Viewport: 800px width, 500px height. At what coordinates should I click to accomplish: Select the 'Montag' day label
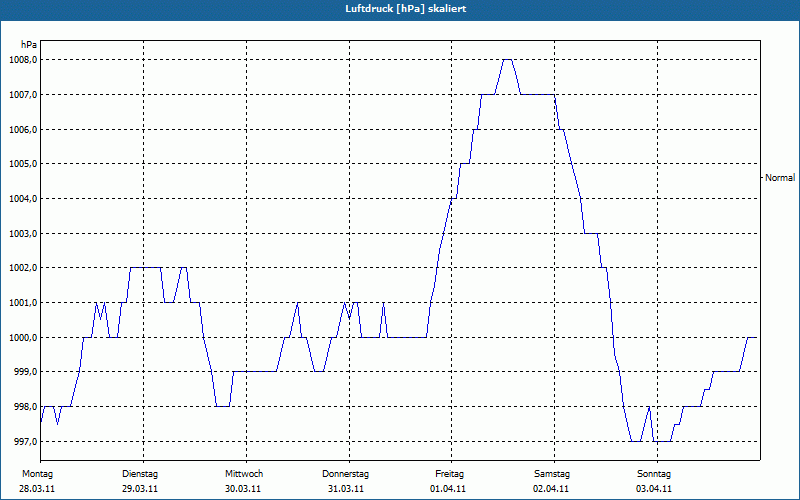coord(37,474)
